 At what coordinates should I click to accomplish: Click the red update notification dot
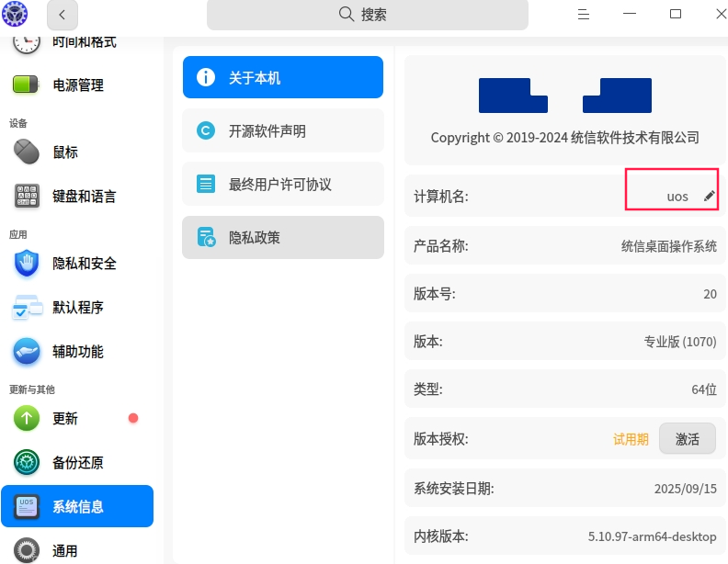pyautogui.click(x=133, y=418)
